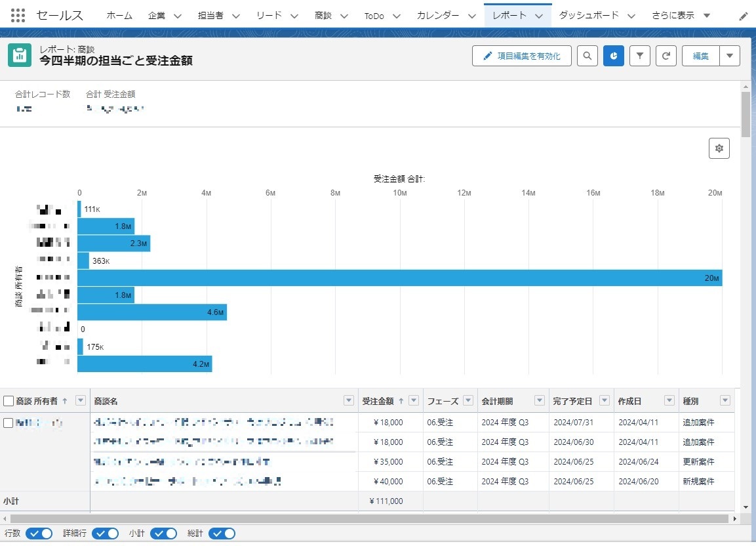The image size is (756, 546).
Task: Sort by 商談 所有者 arrow icon
Action: tap(65, 401)
